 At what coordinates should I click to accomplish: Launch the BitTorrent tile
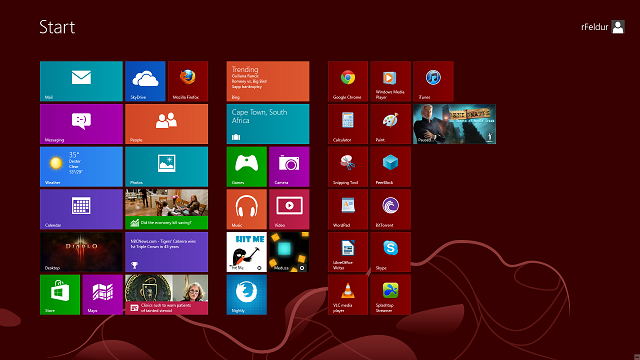390,209
